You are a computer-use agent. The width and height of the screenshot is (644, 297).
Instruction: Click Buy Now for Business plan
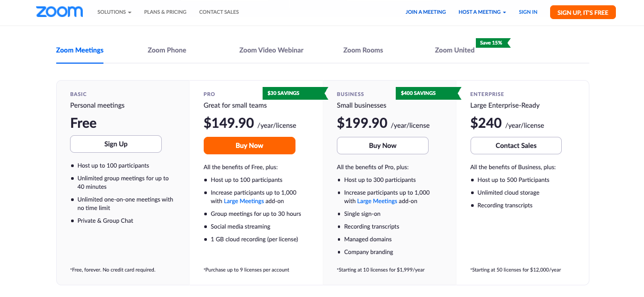(x=382, y=146)
